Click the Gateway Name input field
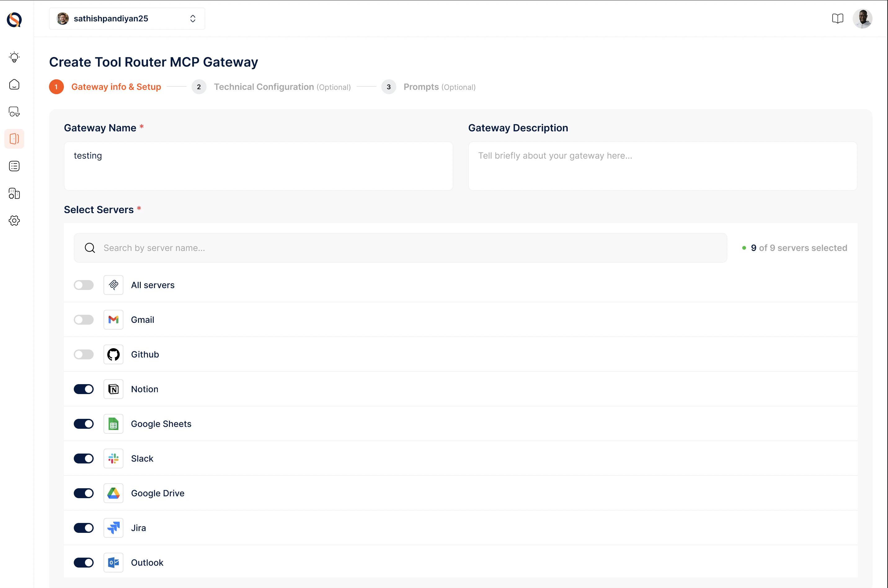Viewport: 888px width, 588px height. click(258, 166)
